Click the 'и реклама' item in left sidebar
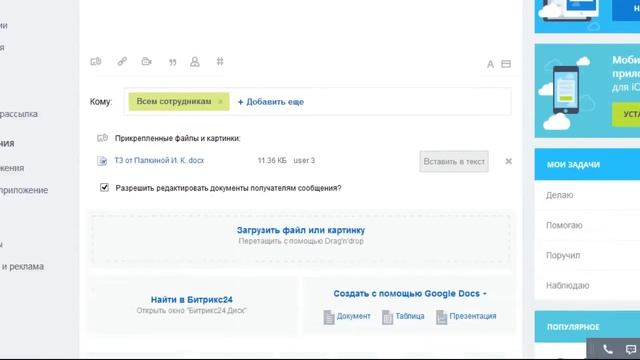This screenshot has height=360, width=640. click(22, 267)
